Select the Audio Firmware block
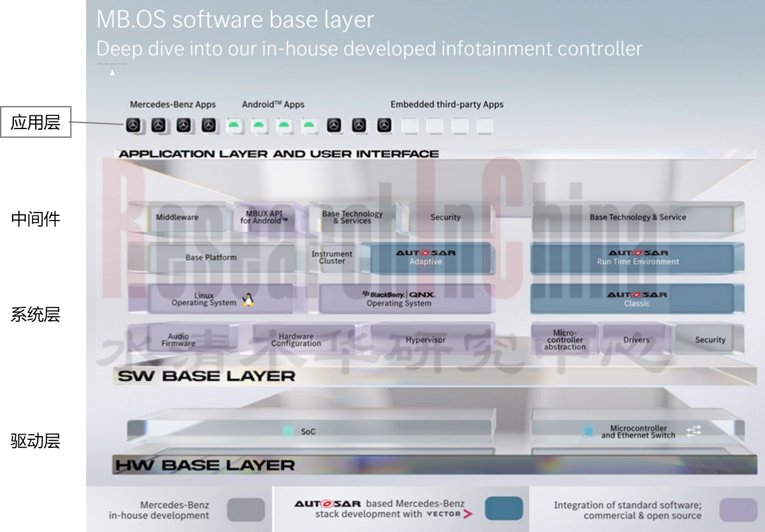The width and height of the screenshot is (765, 532). [x=181, y=339]
